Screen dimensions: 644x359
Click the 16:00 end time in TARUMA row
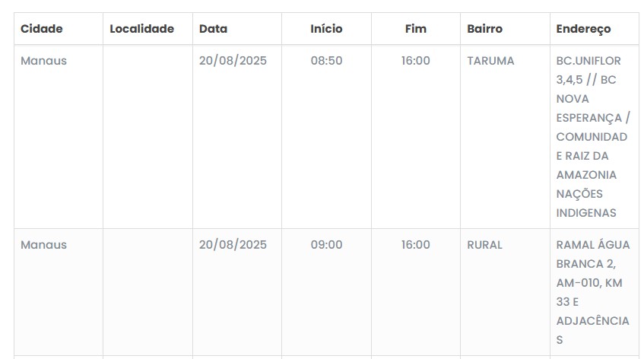tap(416, 61)
